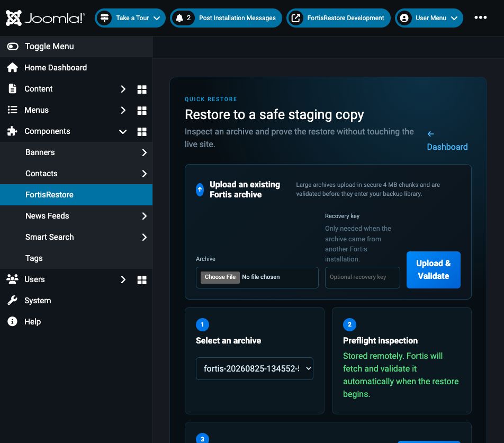Click the QUICK RESTORE label

click(211, 100)
